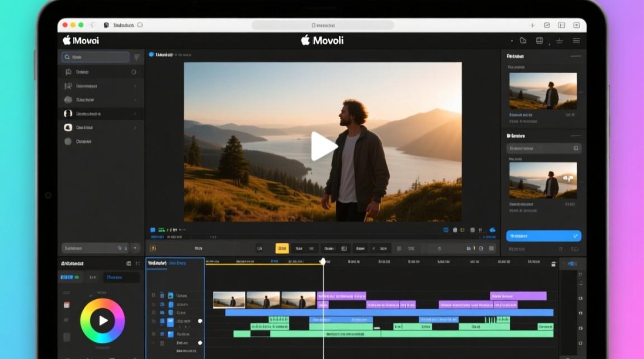Click the timeline playhead handle

click(323, 261)
